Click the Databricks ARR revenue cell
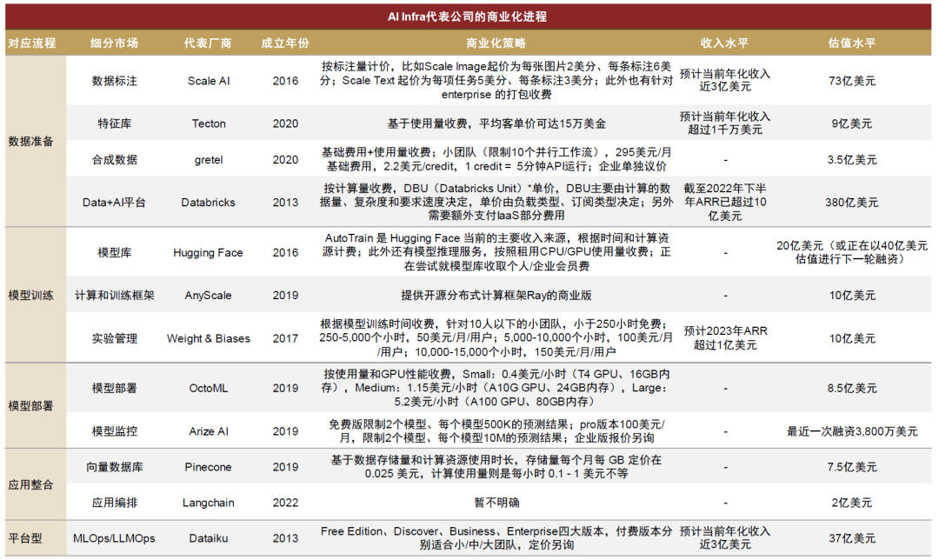The height and width of the screenshot is (560, 939). click(724, 203)
